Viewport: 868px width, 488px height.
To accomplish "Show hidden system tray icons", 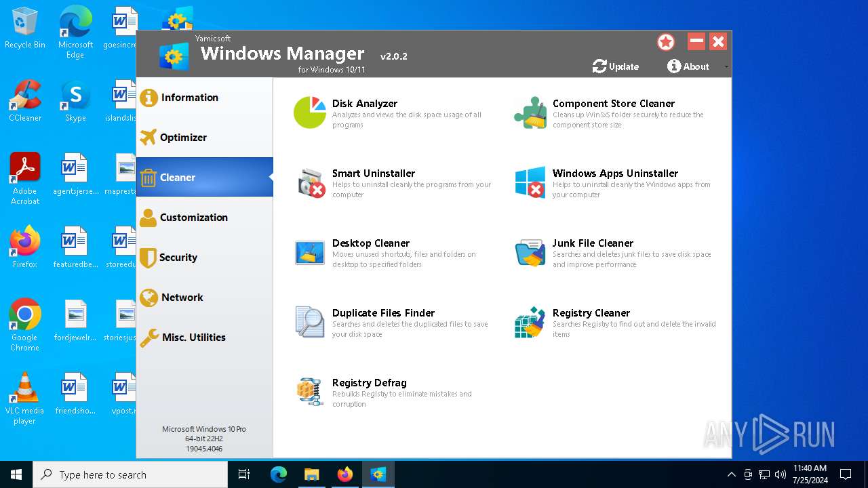I will pyautogui.click(x=731, y=474).
